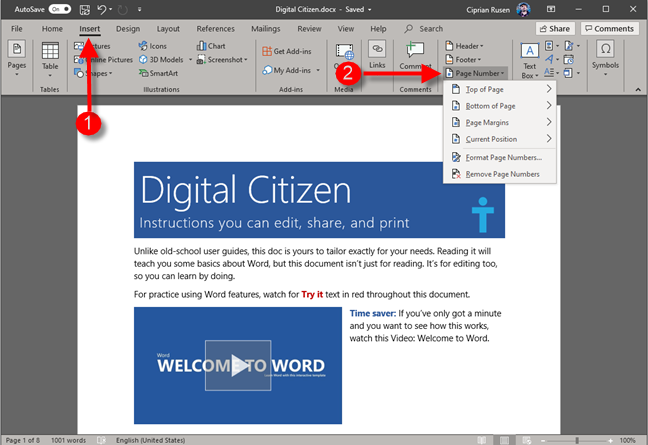Viewport: 648px width, 445px height.
Task: Click the zoom slider handle
Action: tap(577, 440)
